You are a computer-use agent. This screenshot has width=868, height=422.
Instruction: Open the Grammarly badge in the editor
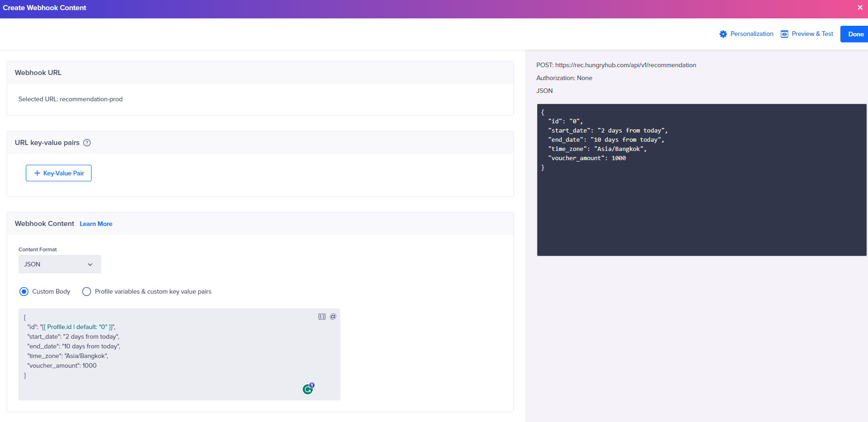pyautogui.click(x=308, y=389)
